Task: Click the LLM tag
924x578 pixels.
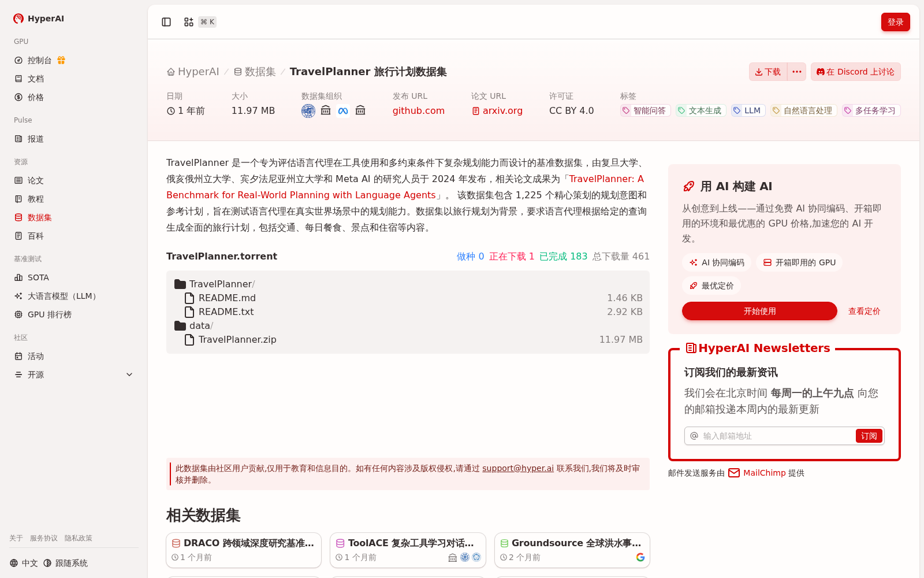Action: pyautogui.click(x=748, y=110)
